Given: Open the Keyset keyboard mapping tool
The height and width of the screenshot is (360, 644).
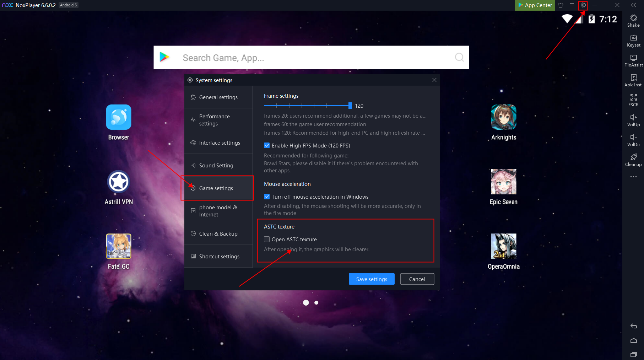Looking at the screenshot, I should click(633, 40).
